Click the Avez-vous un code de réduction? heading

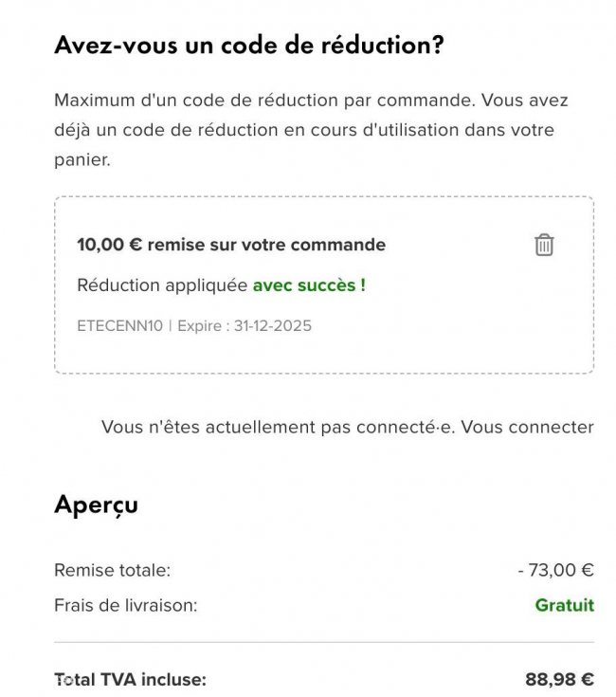point(249,45)
